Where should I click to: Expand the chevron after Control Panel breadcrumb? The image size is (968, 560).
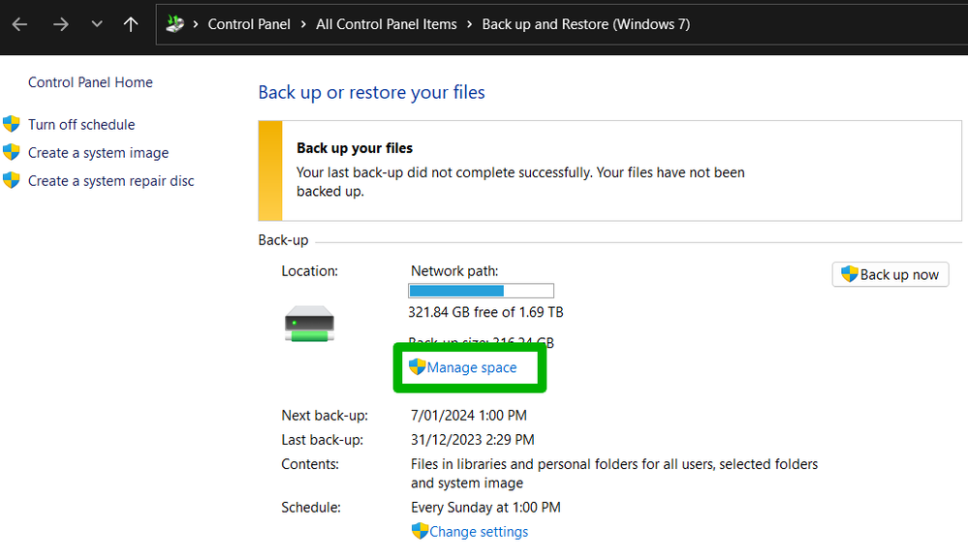pos(303,24)
